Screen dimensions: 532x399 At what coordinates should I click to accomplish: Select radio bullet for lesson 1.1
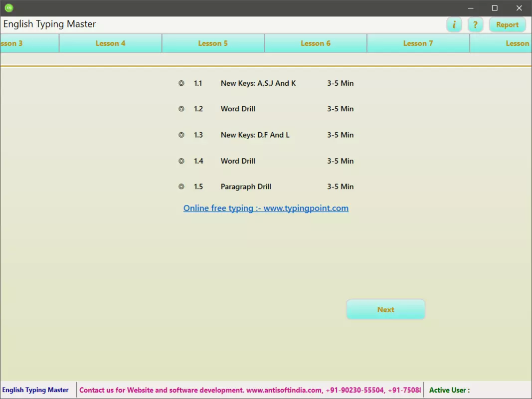(x=181, y=83)
